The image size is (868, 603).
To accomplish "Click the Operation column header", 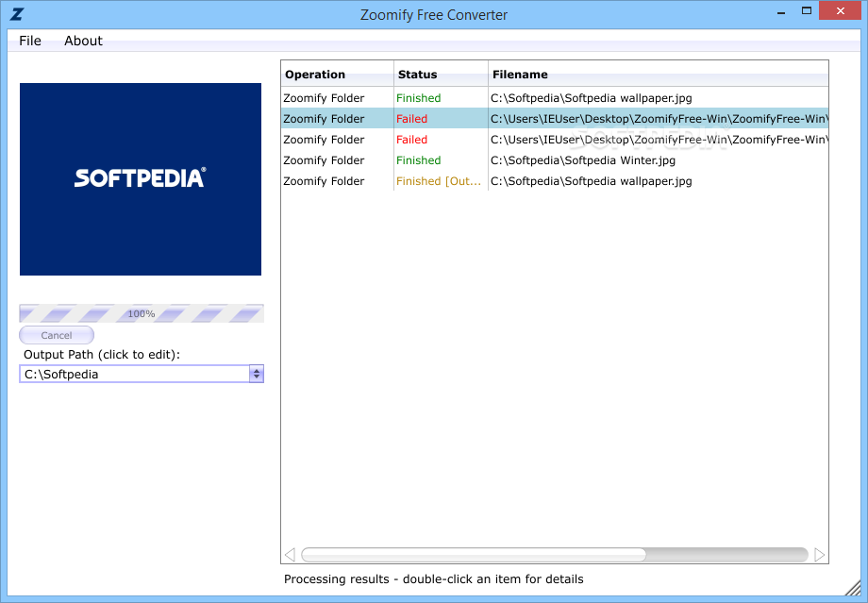I will click(x=337, y=75).
